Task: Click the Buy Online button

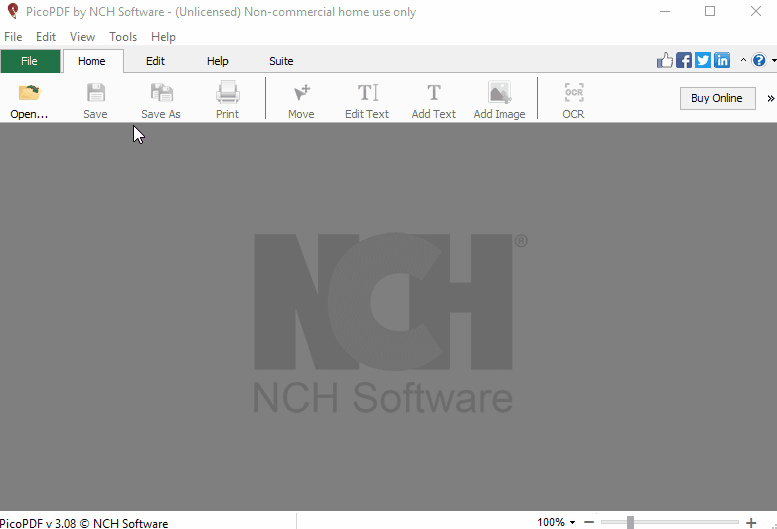Action: tap(718, 98)
